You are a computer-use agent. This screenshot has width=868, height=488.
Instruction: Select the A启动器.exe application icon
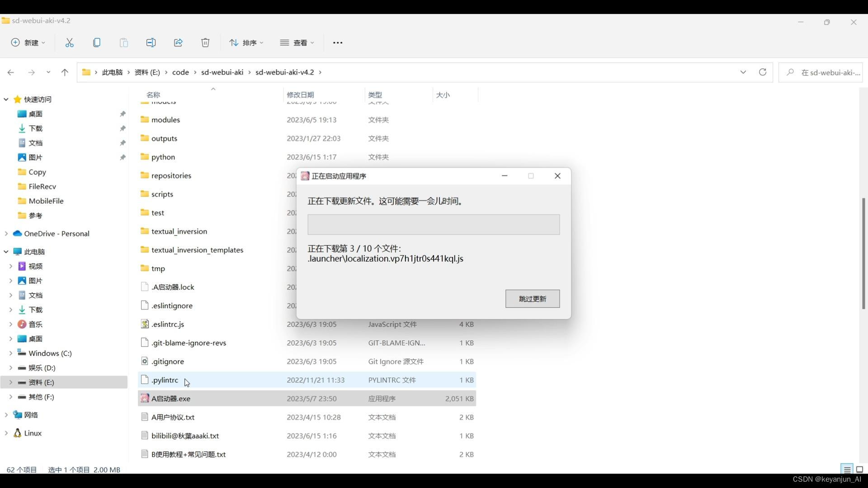tap(145, 398)
